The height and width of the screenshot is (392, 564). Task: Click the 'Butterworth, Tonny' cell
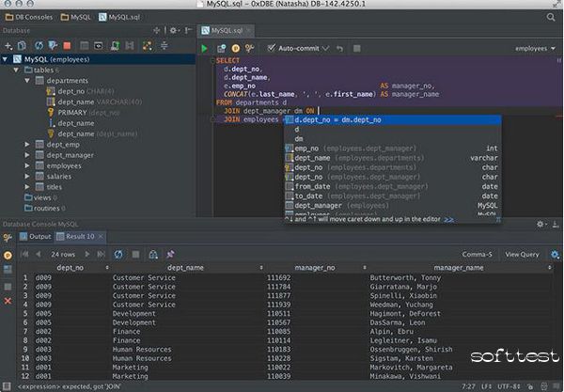coord(405,277)
